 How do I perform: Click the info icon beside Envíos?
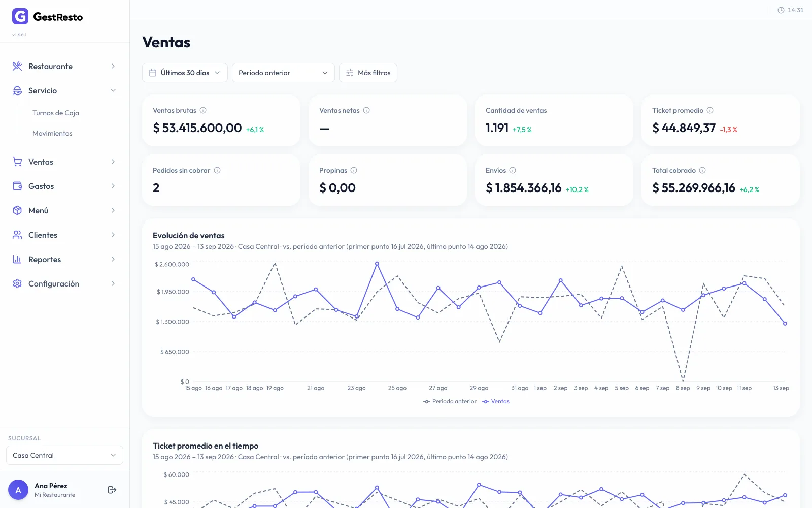click(513, 170)
